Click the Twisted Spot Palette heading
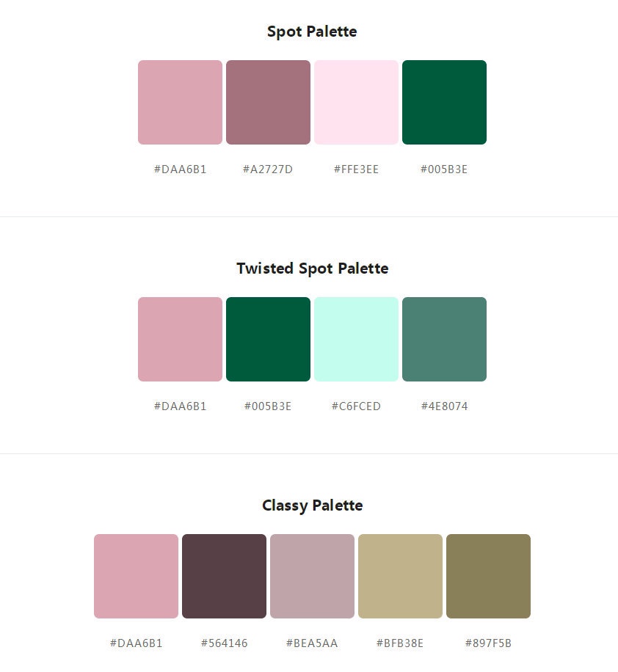The height and width of the screenshot is (672, 618). 312,269
